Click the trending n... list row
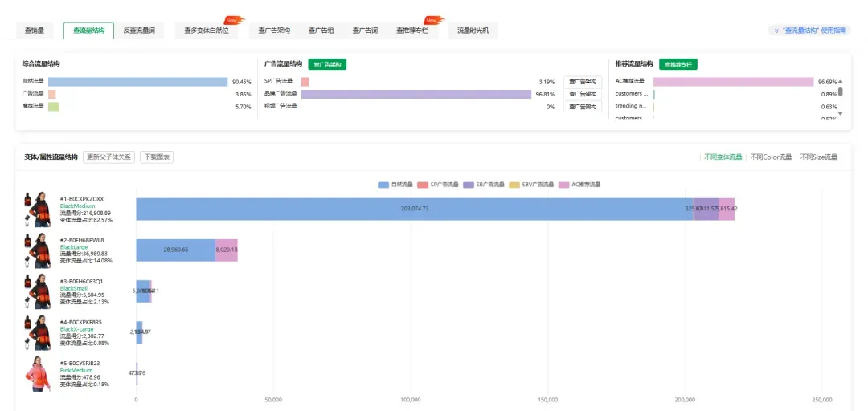Viewport: 868px width, 411px height. 727,106
